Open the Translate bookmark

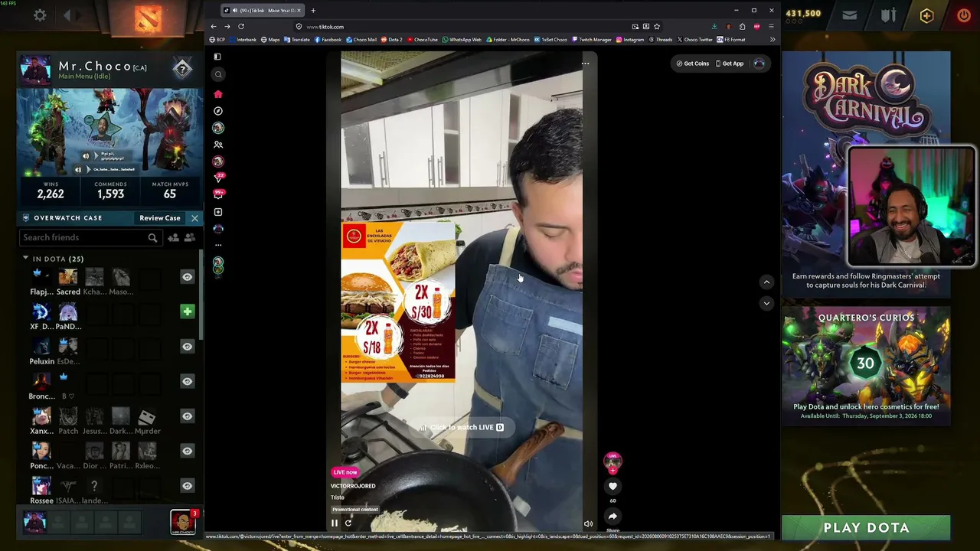point(297,40)
